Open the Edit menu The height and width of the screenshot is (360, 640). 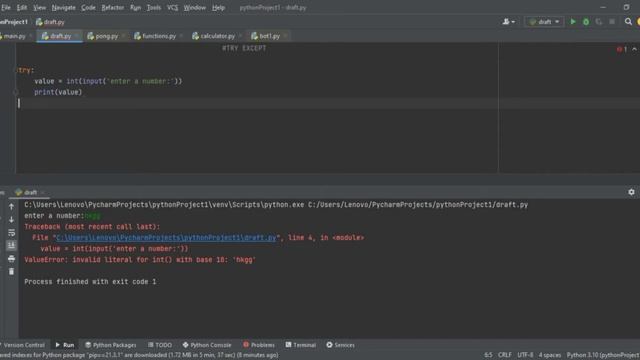tap(22, 7)
